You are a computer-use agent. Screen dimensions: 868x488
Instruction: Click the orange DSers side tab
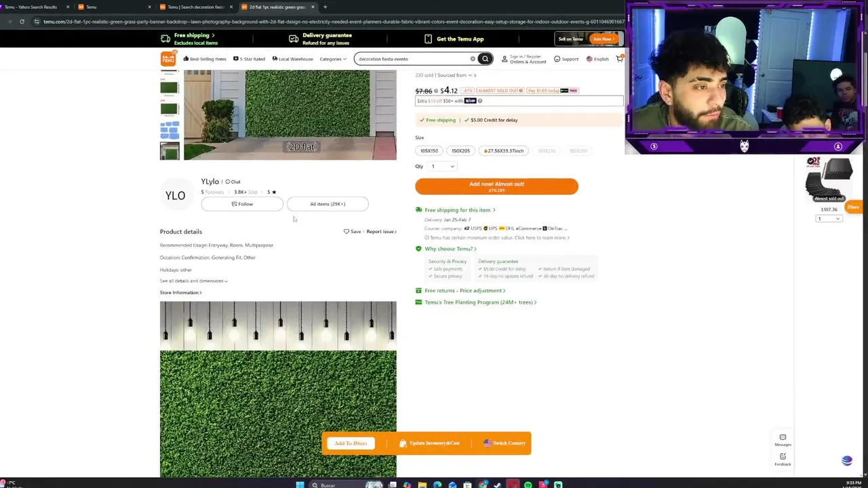click(x=853, y=207)
